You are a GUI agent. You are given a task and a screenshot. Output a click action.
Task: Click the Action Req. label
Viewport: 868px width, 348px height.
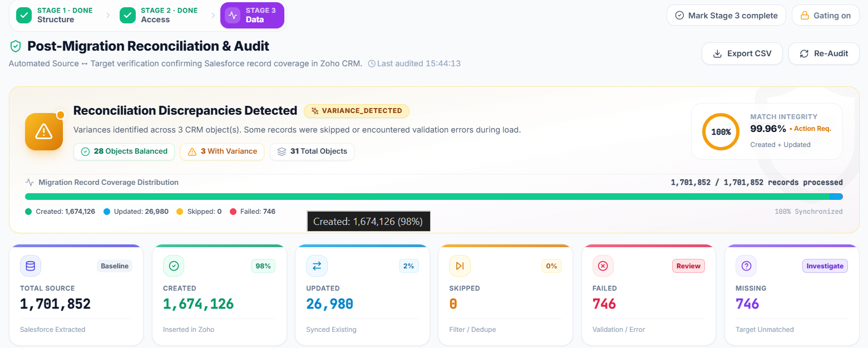click(812, 129)
